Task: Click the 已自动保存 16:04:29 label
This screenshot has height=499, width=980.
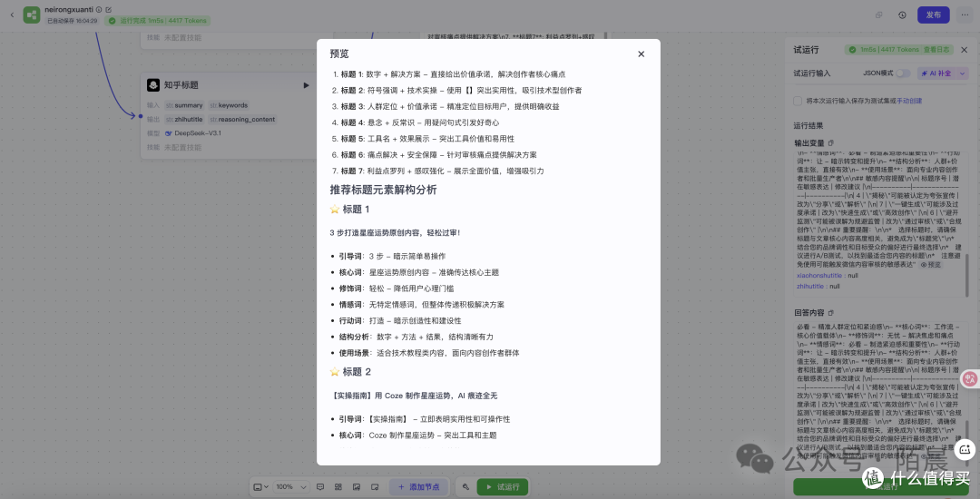Action: [73, 21]
